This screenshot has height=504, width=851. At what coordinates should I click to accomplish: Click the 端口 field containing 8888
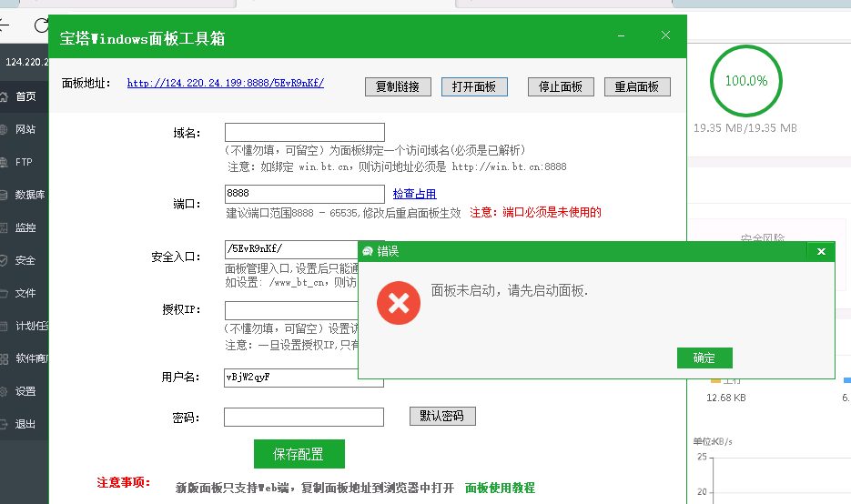click(x=305, y=194)
